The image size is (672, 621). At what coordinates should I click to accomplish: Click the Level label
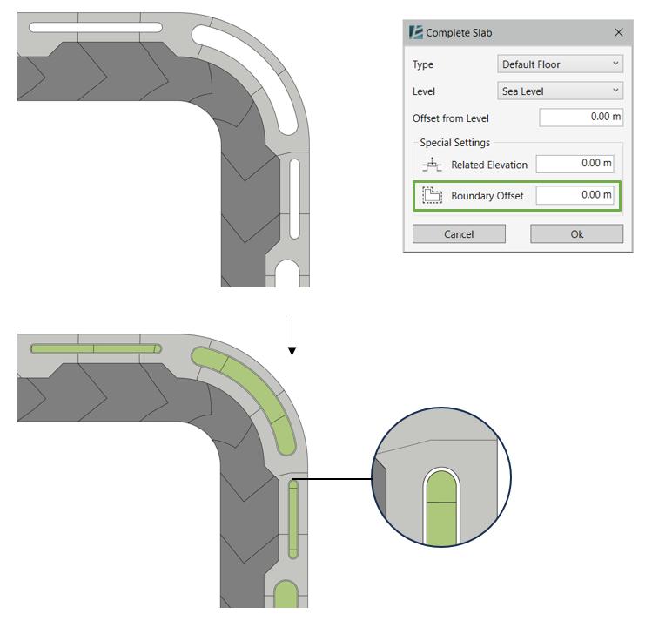(x=423, y=91)
